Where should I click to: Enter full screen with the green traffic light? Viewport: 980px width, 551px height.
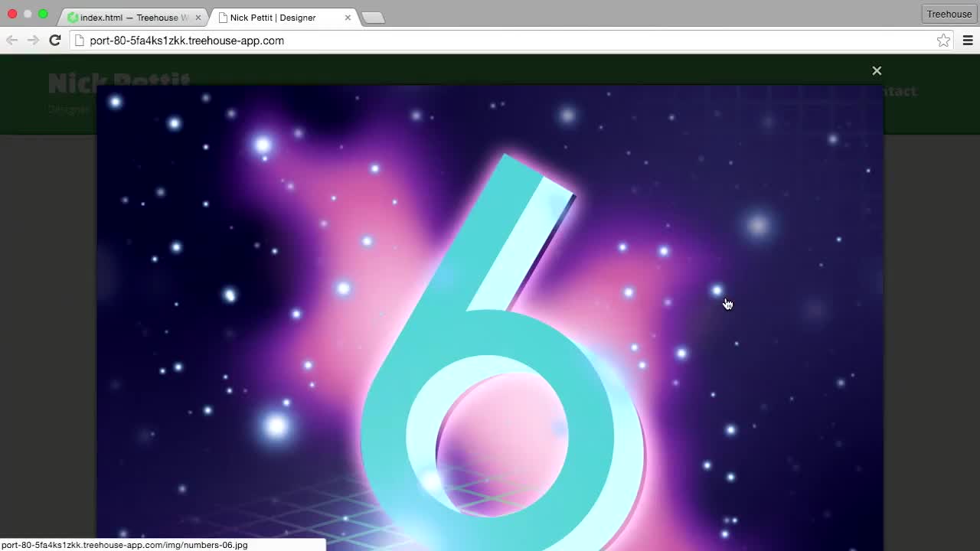click(44, 14)
